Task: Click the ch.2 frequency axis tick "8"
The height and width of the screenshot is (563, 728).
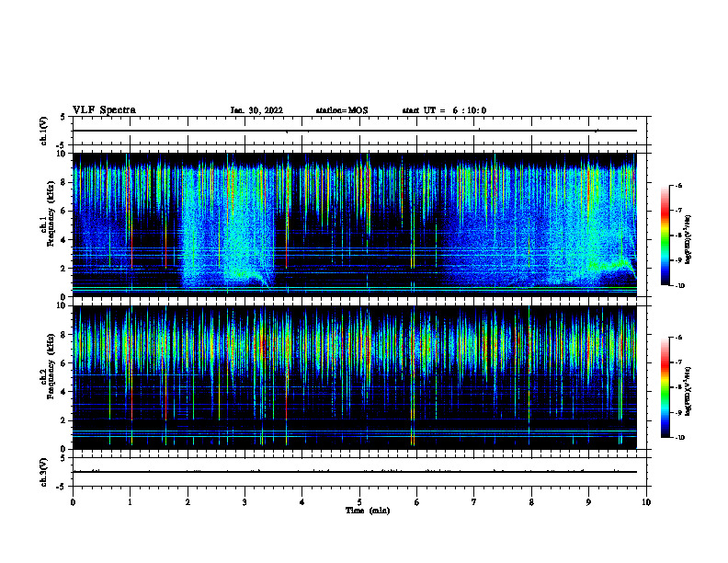Action: (x=64, y=335)
